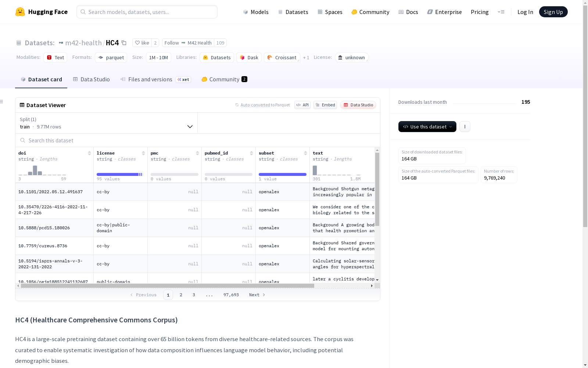Select cell 10.7759/cureus.8736

pos(54,246)
